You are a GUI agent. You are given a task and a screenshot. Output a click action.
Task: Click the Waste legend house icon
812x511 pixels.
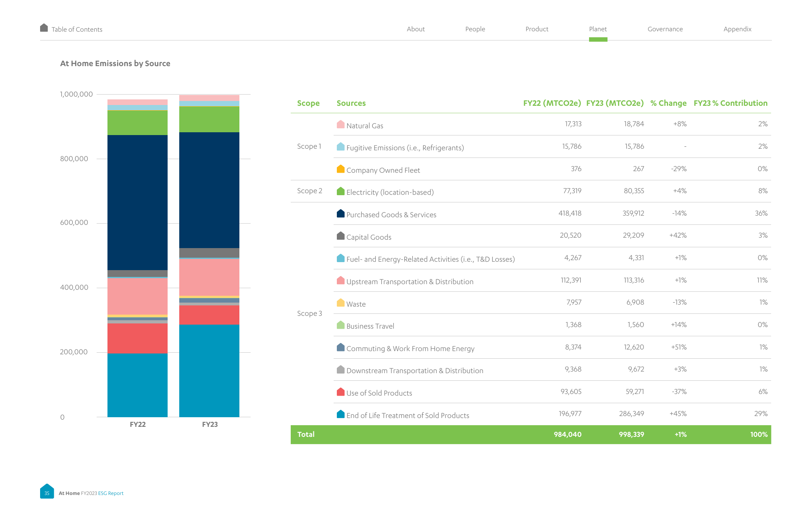[341, 303]
